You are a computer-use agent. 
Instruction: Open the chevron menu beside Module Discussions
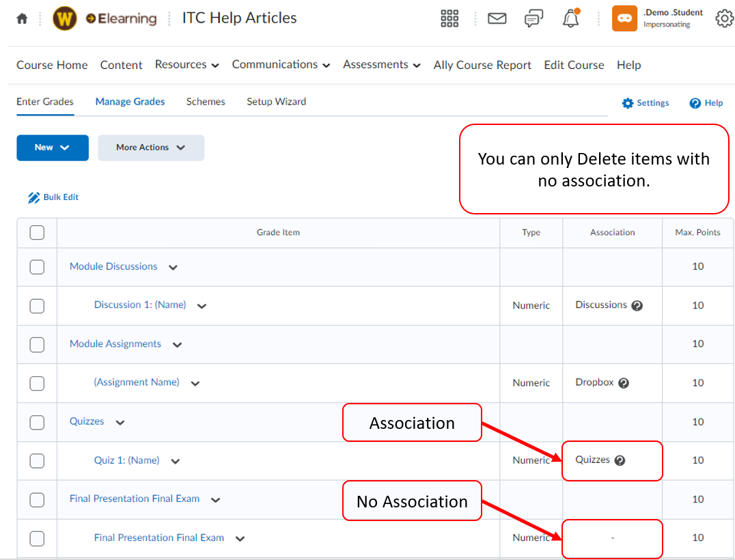click(x=173, y=268)
